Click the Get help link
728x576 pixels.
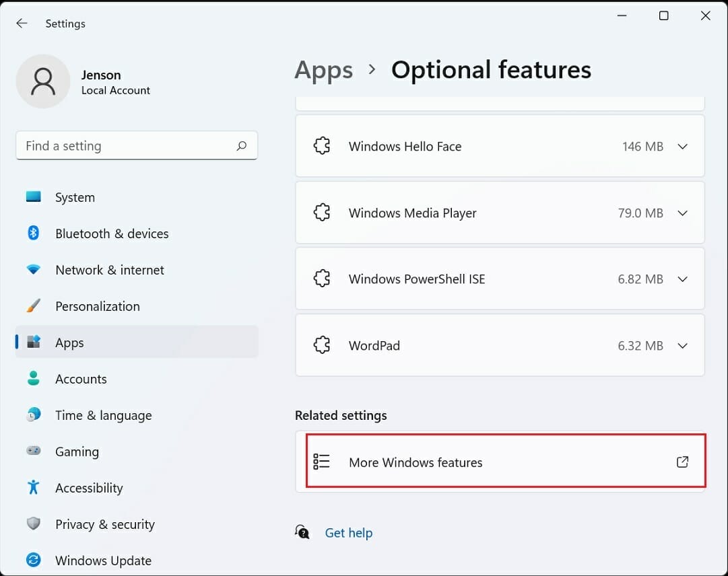pyautogui.click(x=349, y=532)
